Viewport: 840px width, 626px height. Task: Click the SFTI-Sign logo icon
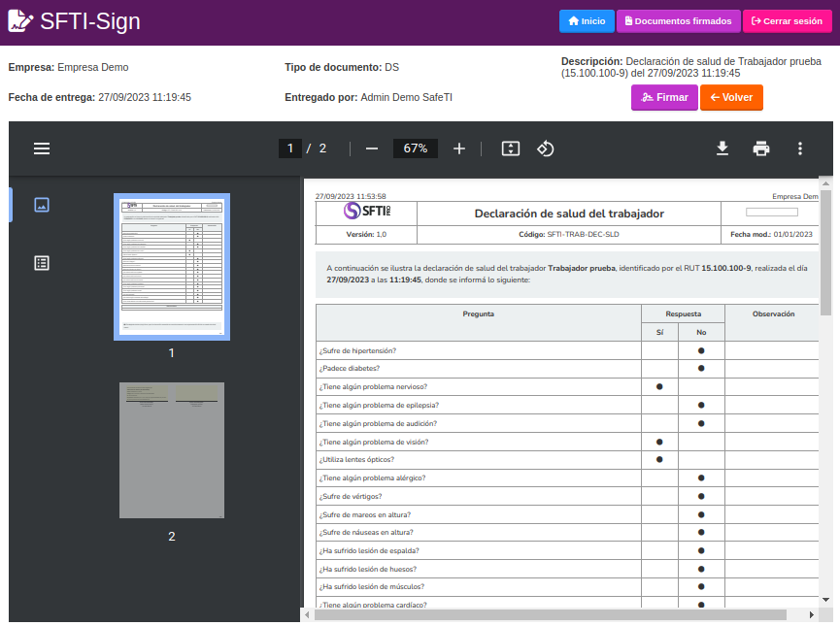(20, 21)
